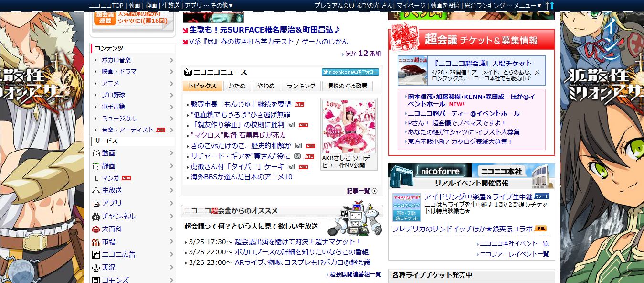Expand the ボカロ音楽 row chevron
This screenshot has height=283, width=644.
171,60
